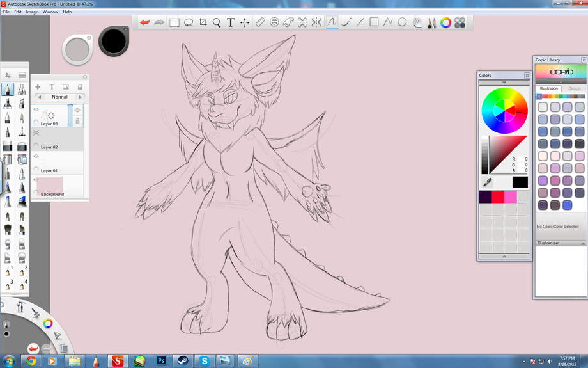Hide the Background layer
588x368 pixels.
click(36, 180)
